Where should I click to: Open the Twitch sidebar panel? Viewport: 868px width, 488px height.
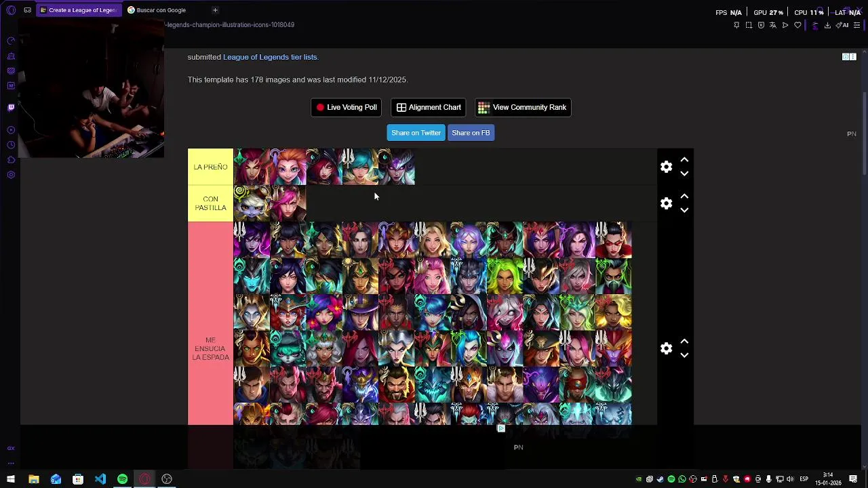click(11, 107)
